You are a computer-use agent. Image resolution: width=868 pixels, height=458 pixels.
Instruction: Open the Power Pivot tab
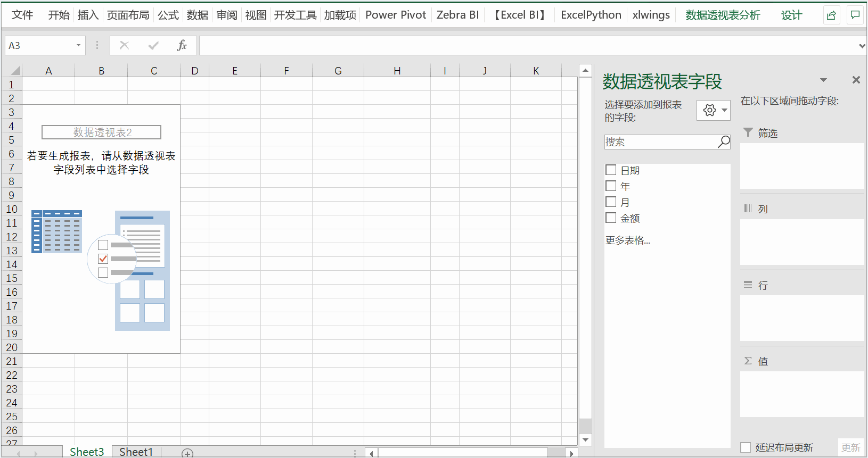pos(396,15)
